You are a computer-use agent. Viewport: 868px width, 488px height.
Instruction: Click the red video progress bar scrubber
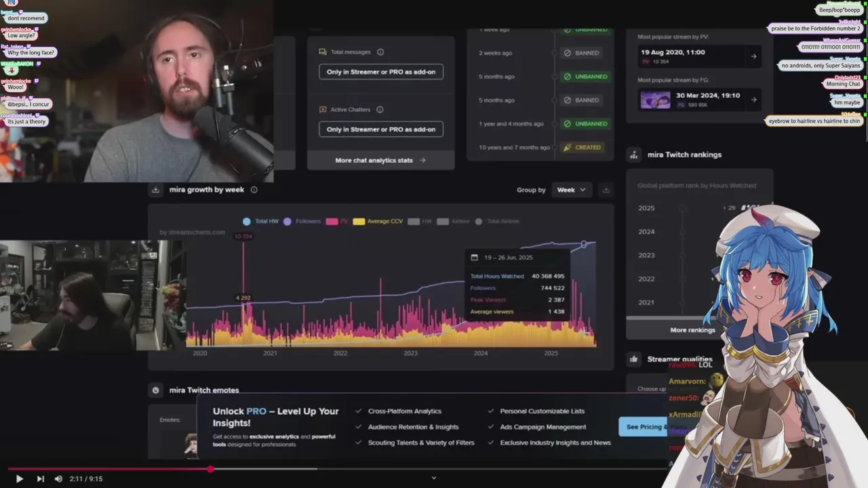[211, 468]
